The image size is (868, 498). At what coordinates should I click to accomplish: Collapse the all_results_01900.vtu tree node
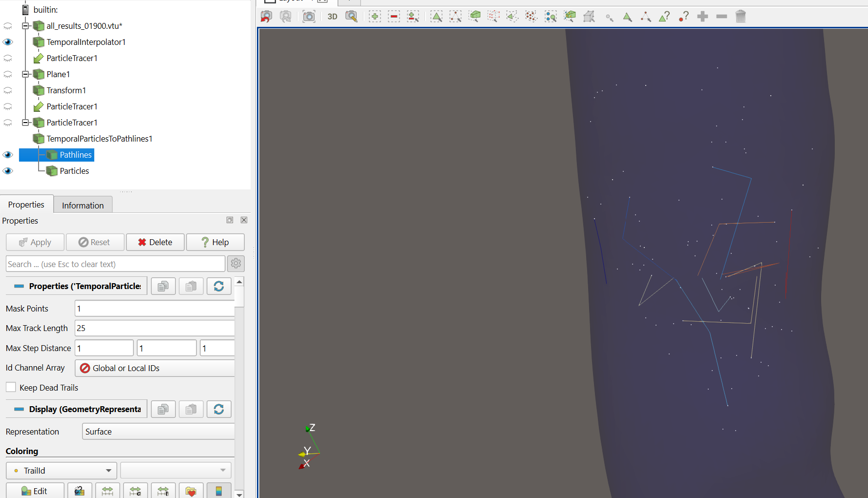tap(26, 26)
